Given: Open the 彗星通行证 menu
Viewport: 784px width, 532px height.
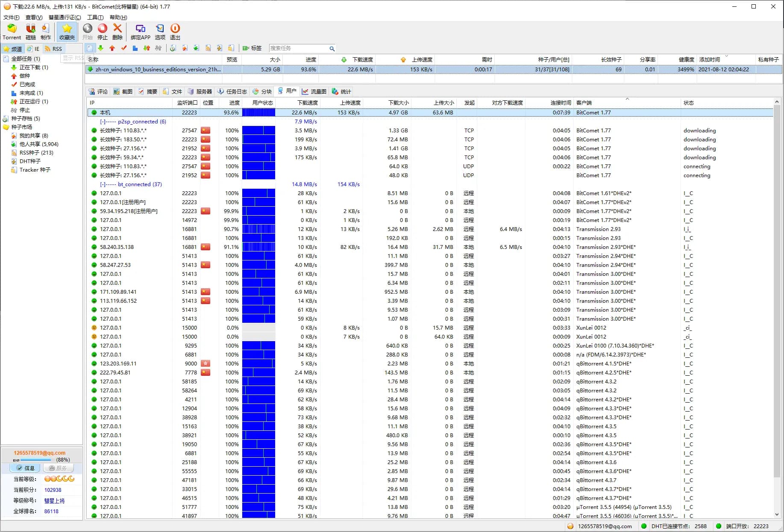Looking at the screenshot, I should point(65,18).
